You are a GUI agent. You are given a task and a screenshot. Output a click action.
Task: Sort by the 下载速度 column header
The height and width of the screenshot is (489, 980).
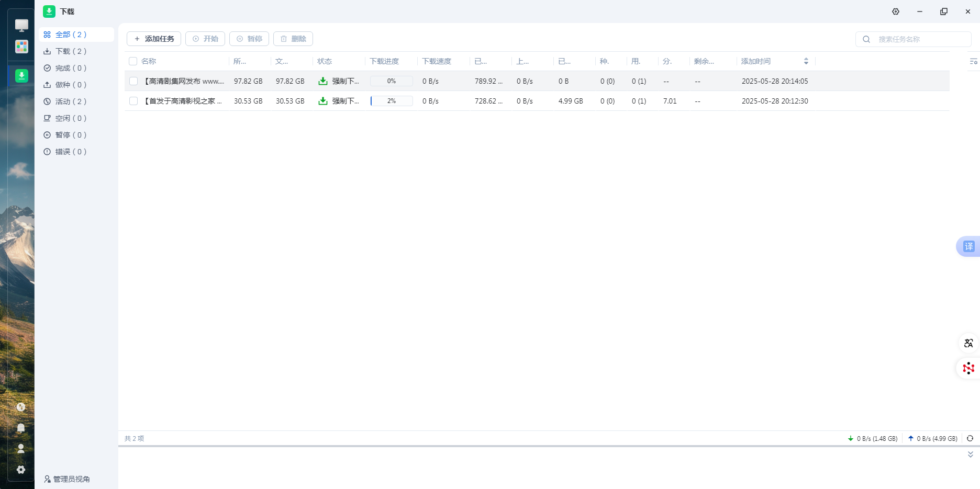point(437,61)
